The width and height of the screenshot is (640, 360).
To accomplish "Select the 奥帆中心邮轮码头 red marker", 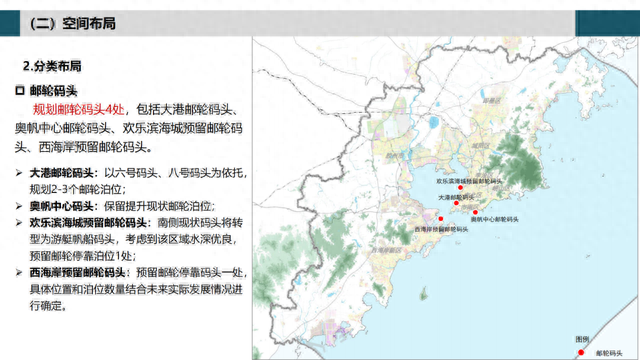I will (x=475, y=212).
